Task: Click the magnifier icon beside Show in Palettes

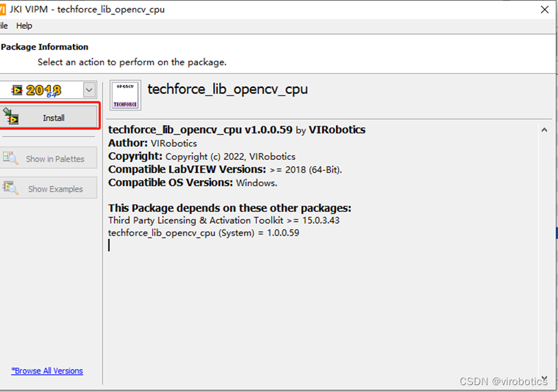Action: click(x=11, y=158)
